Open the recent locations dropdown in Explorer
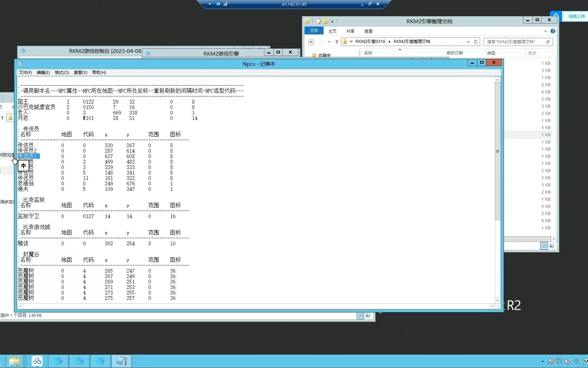The height and width of the screenshot is (368, 588). [329, 42]
